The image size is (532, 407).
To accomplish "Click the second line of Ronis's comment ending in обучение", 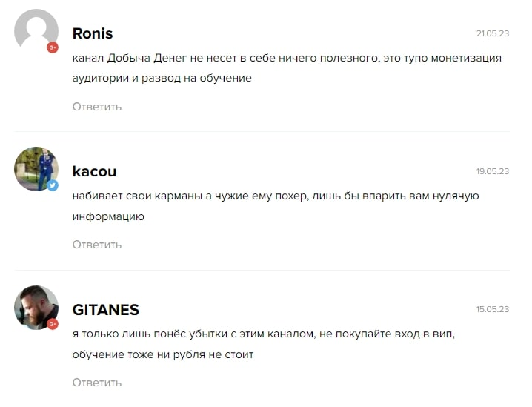I will 162,77.
